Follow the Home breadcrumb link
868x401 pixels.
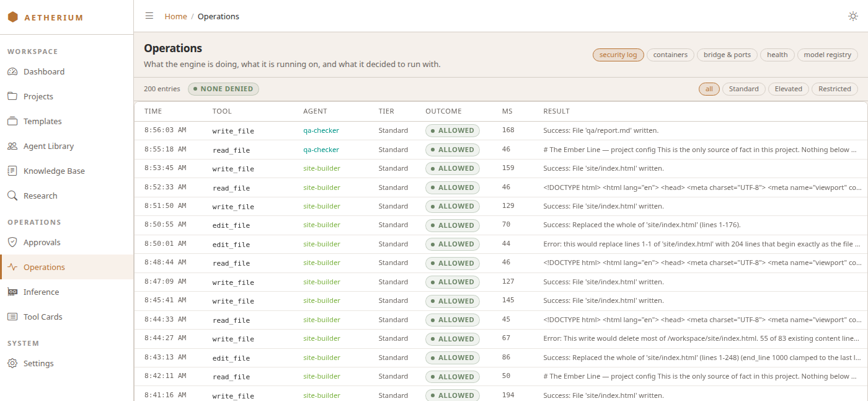(x=175, y=16)
